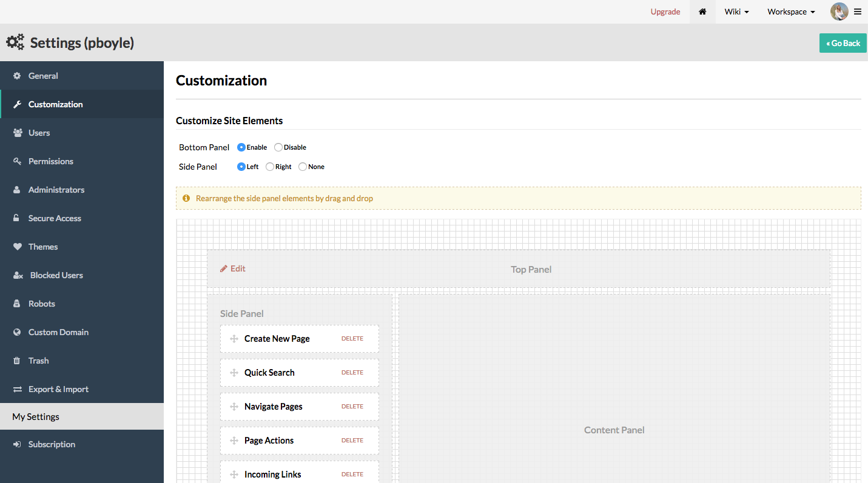
Task: Click the blocked-user icon beside Blocked Users
Action: (18, 275)
